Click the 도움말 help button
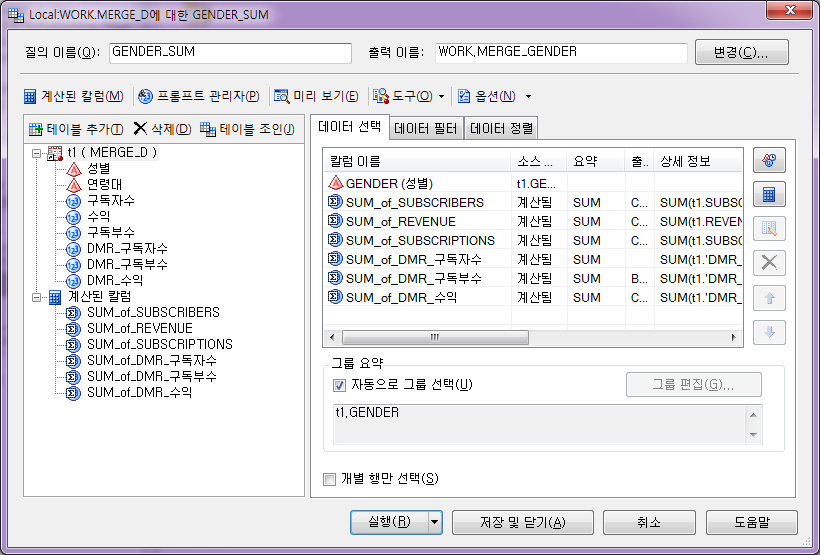This screenshot has height=555, width=820. pos(751,522)
